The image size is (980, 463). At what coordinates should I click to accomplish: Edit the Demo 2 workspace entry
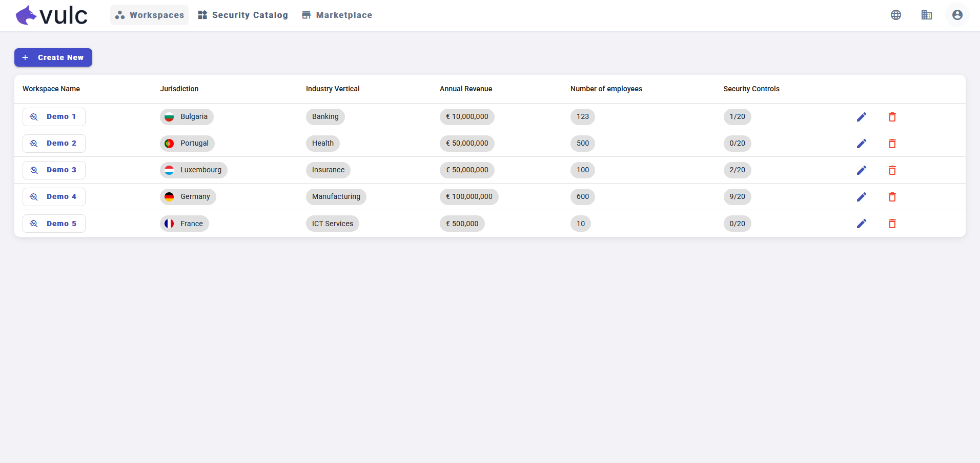tap(862, 144)
